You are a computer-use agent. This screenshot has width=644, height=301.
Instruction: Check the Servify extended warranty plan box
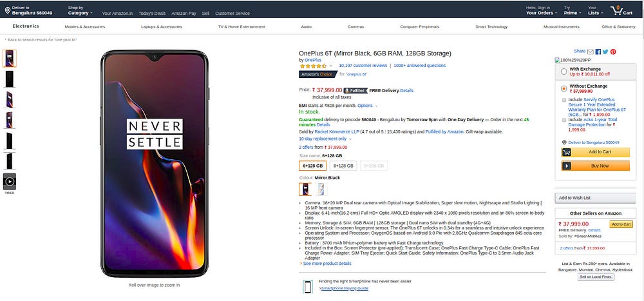pos(564,100)
